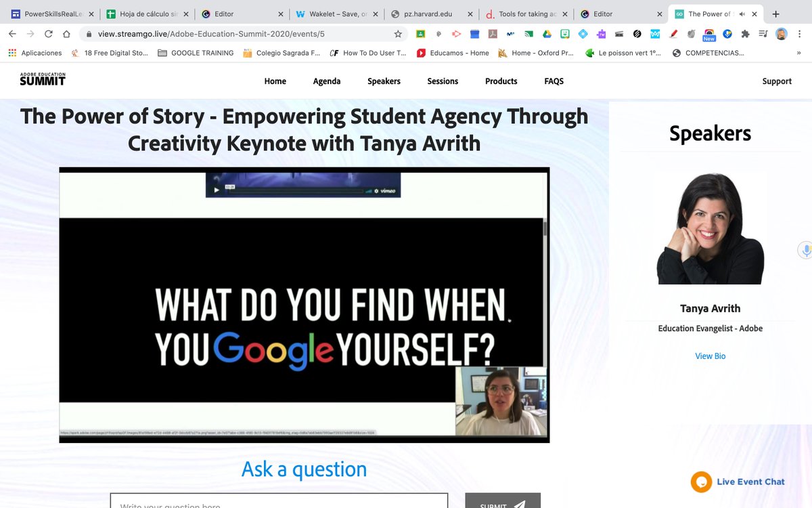Open the Le poisson vert bookmark
Image resolution: width=812 pixels, height=508 pixels.
pyautogui.click(x=623, y=53)
